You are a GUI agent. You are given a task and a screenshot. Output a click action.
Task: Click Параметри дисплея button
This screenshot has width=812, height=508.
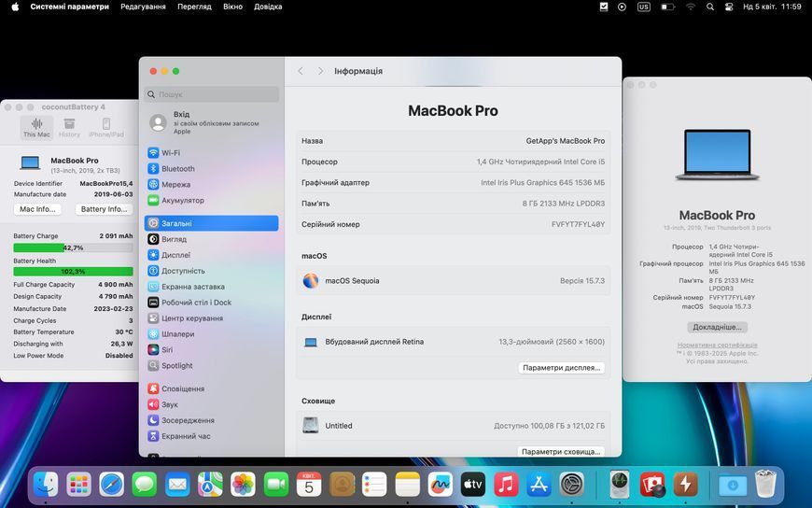click(561, 368)
